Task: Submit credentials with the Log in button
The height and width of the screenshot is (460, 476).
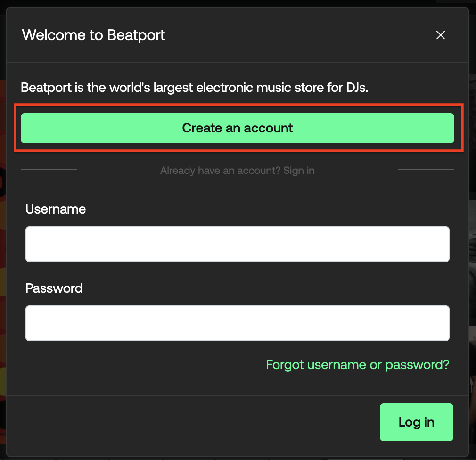Action: [416, 422]
